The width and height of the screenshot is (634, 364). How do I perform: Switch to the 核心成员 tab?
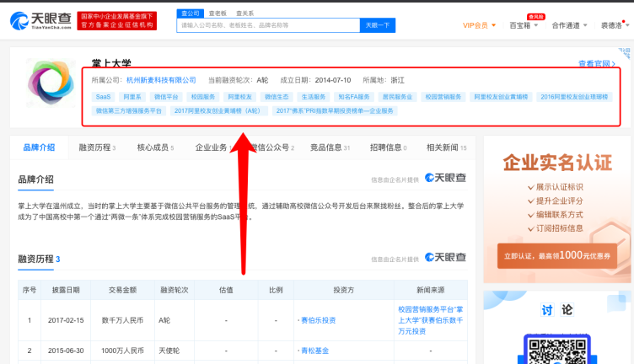(x=155, y=147)
